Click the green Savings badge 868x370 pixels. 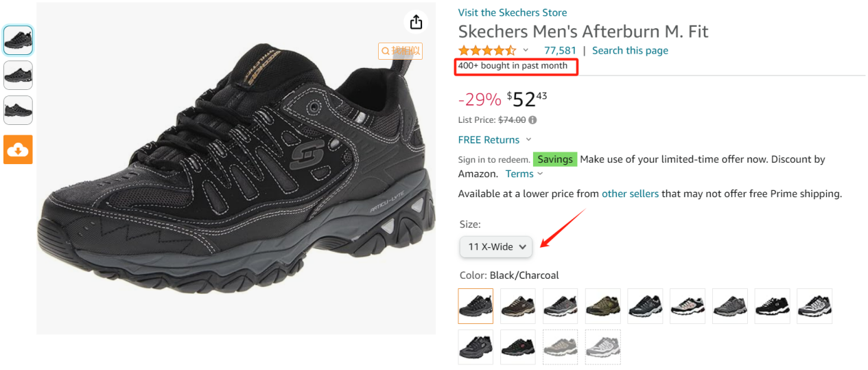click(x=555, y=159)
